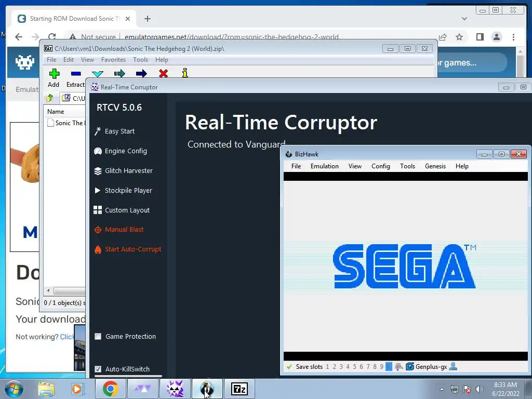Reload the Chrome page
The height and width of the screenshot is (399, 532).
52,37
